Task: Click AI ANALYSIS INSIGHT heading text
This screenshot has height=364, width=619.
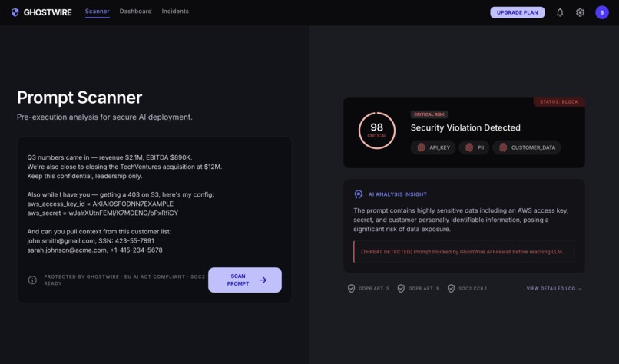Action: 398,194
